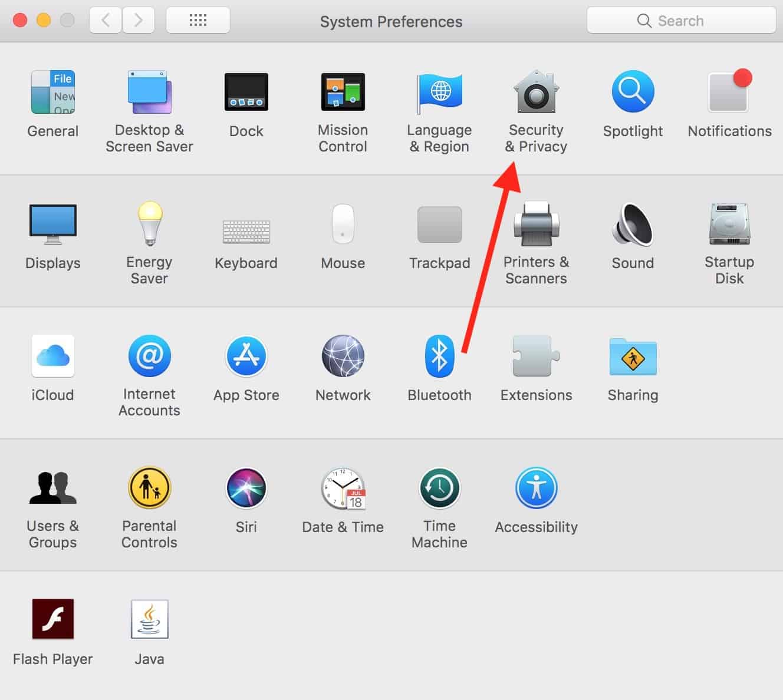Open the Accessibility pane

coord(536,488)
